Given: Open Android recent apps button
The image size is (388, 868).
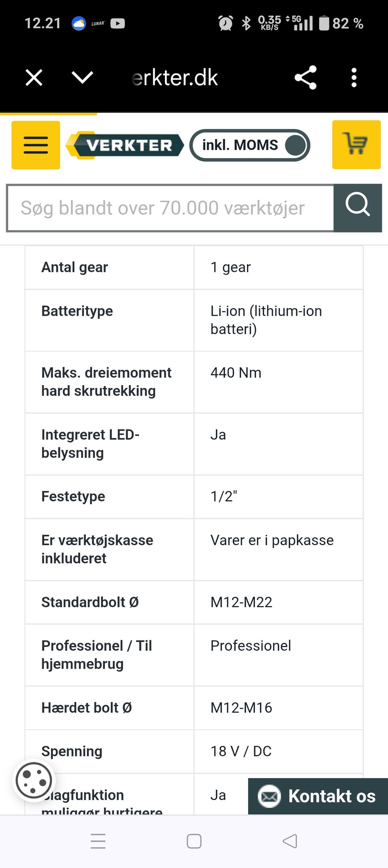Looking at the screenshot, I should [98, 841].
